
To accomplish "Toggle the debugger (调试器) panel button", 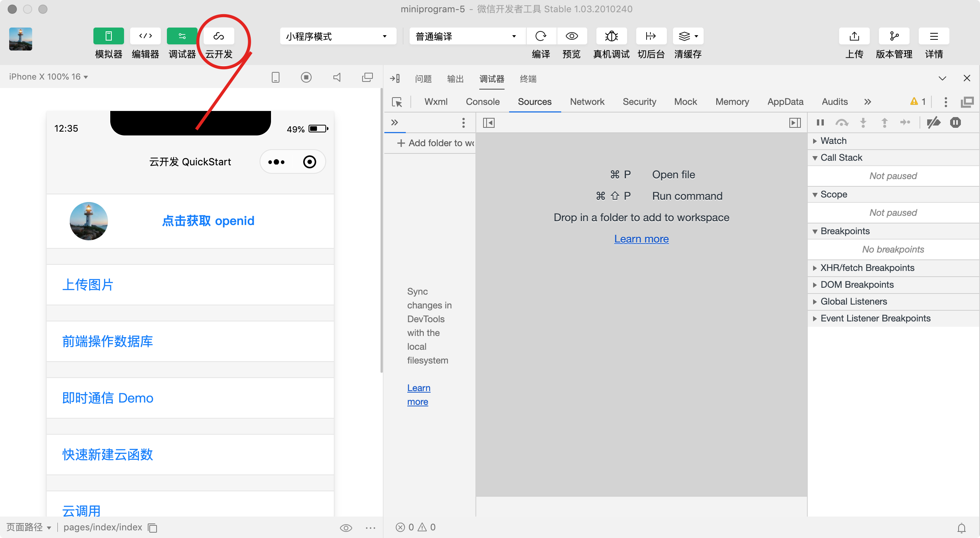I will pos(182,36).
